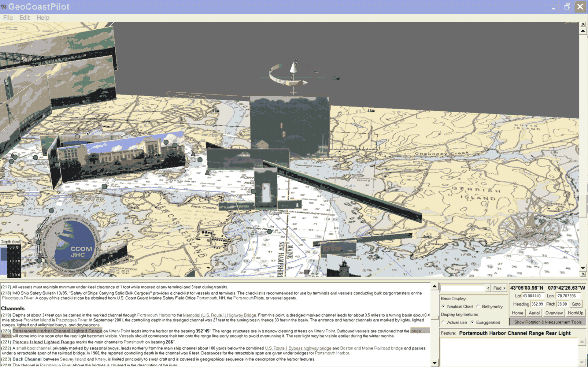Viewport: 588px width, 367px height.
Task: Click the down arrow of the 3D view zoom control
Action: 583,268
